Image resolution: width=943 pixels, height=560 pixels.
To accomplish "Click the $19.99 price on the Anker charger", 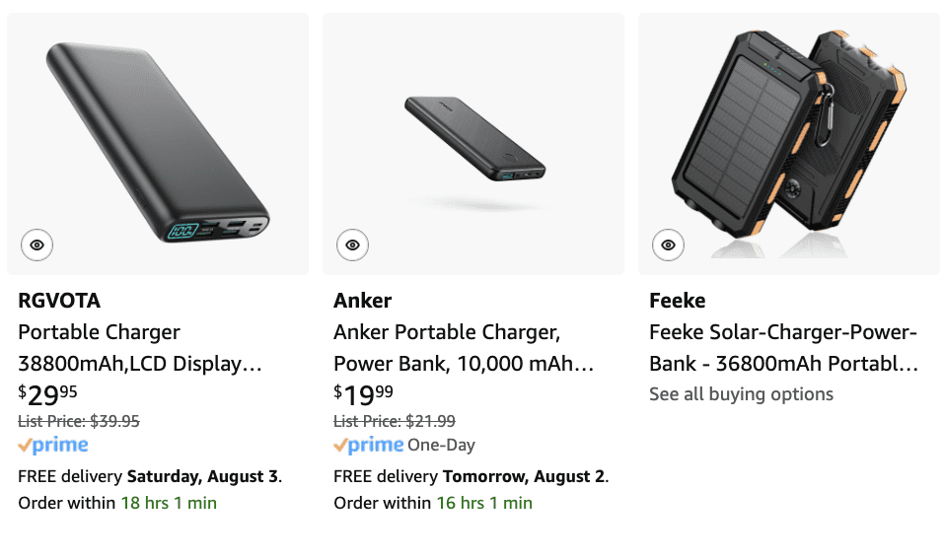I will coord(364,395).
